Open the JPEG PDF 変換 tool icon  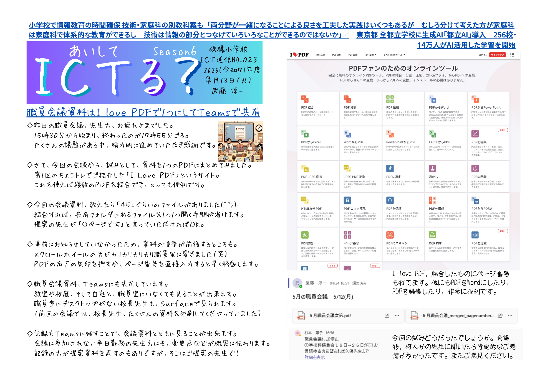[347, 168]
